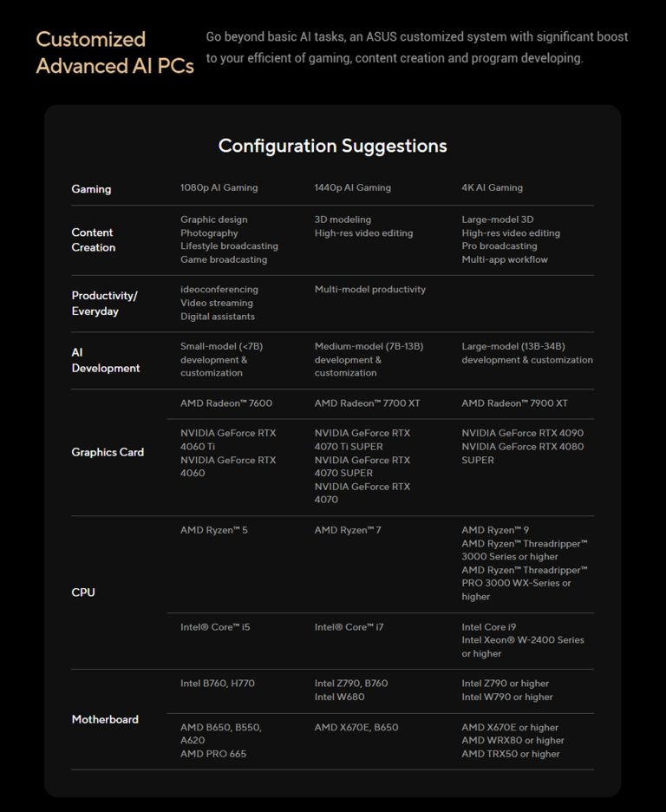Select the AI Development row label
This screenshot has width=666, height=812.
106,360
